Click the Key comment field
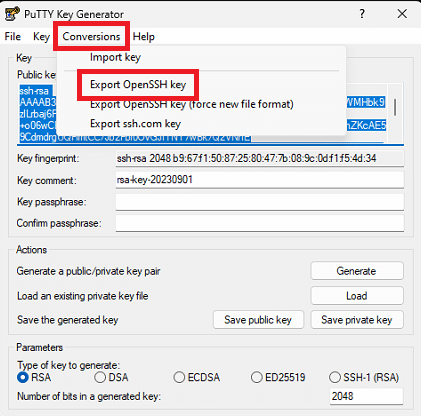The width and height of the screenshot is (424, 416). coord(260,180)
